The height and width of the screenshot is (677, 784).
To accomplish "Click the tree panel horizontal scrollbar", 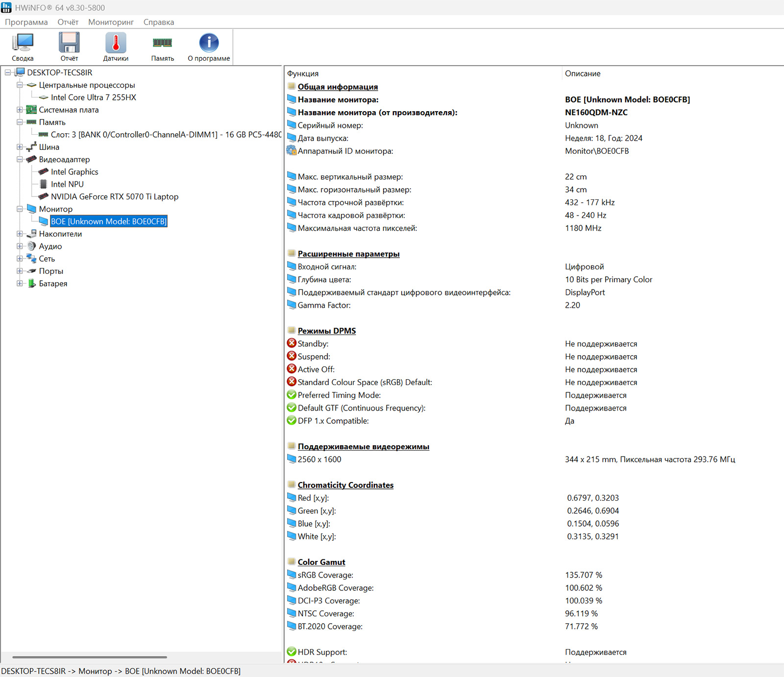I will point(90,657).
